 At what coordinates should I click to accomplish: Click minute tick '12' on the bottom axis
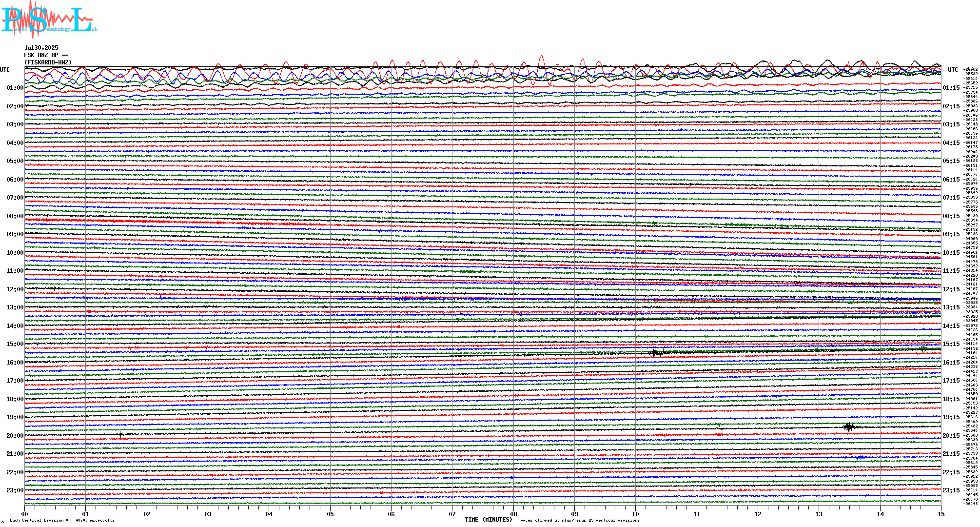[x=758, y=514]
